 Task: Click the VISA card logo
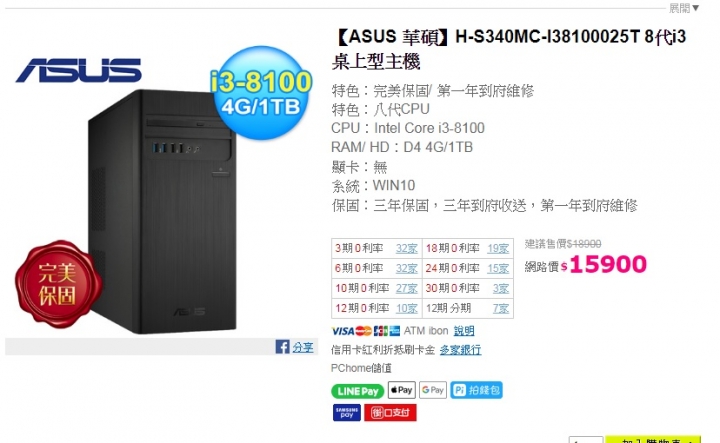[343, 331]
